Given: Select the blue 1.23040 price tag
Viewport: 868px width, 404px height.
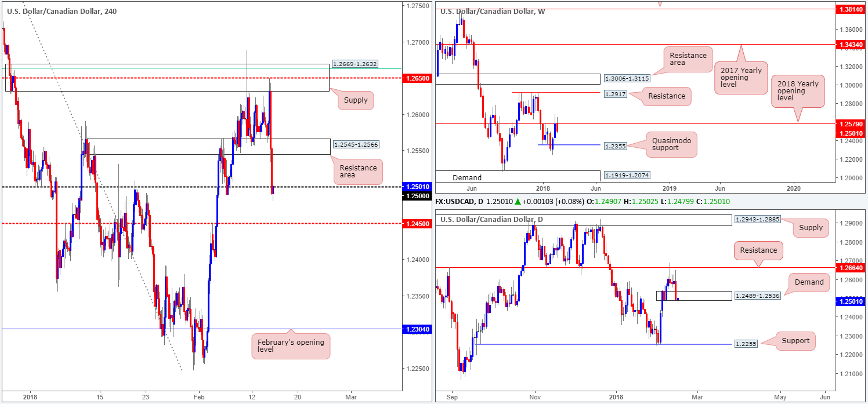Looking at the screenshot, I should coord(417,329).
